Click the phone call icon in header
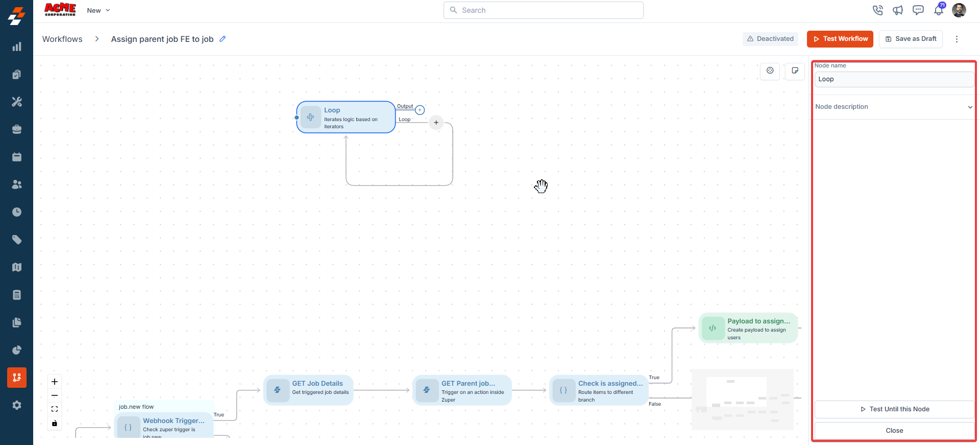This screenshot has height=445, width=980. pyautogui.click(x=878, y=10)
